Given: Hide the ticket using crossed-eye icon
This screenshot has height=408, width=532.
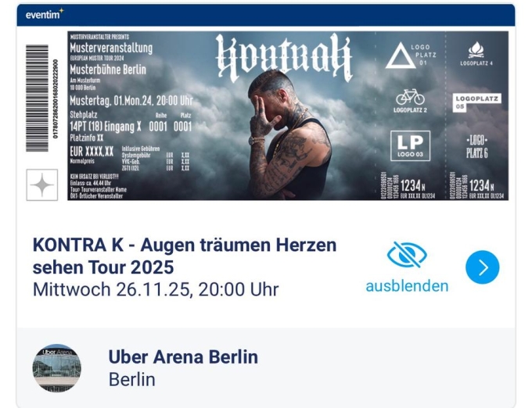Looking at the screenshot, I should tap(407, 255).
